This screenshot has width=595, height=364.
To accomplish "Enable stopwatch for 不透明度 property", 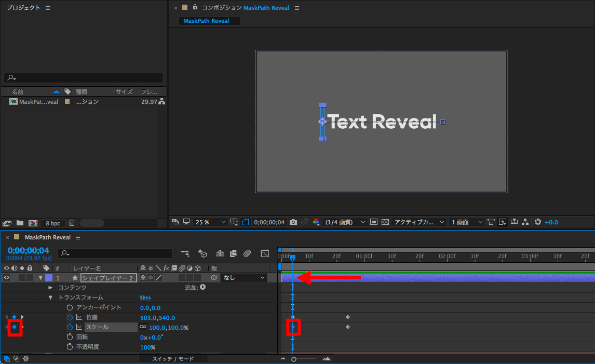I will click(70, 347).
